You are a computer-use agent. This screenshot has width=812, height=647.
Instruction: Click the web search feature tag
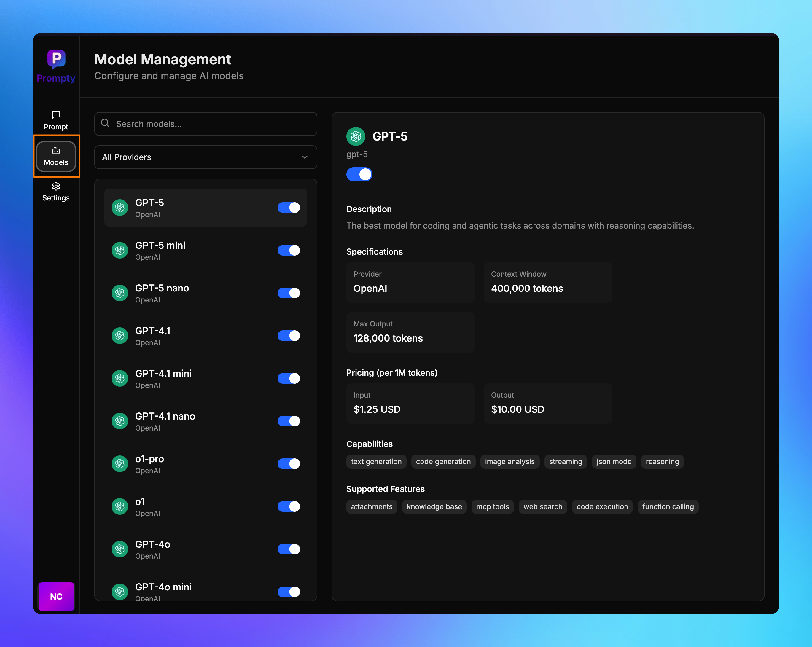(542, 506)
